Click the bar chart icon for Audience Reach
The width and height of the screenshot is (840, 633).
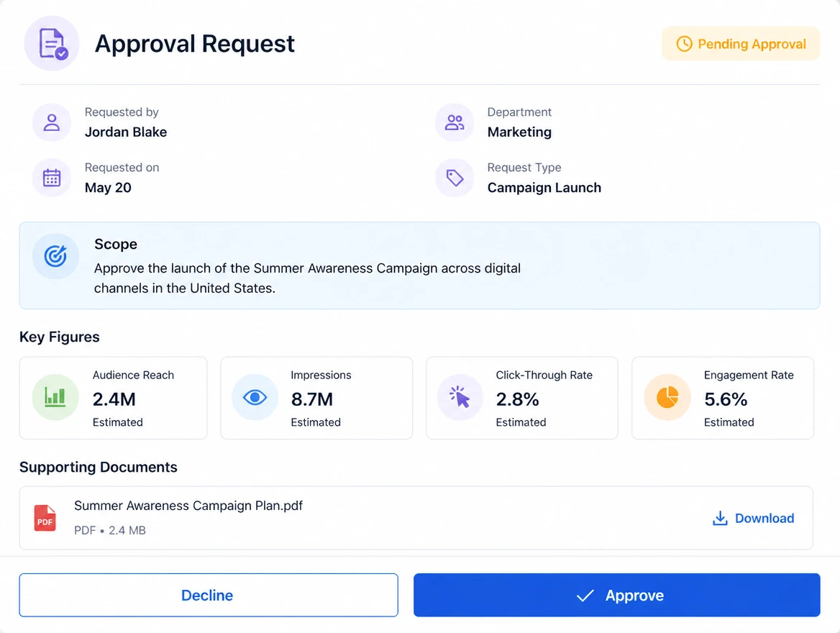(x=55, y=397)
